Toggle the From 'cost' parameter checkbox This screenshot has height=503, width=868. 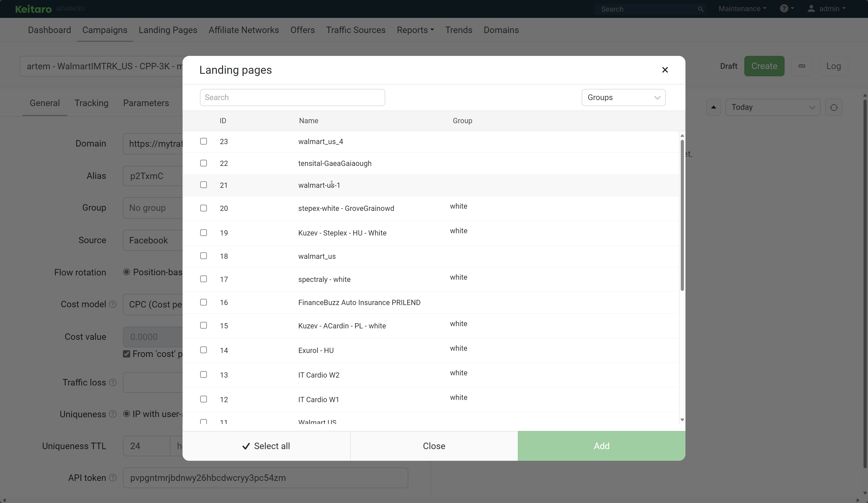click(x=126, y=354)
